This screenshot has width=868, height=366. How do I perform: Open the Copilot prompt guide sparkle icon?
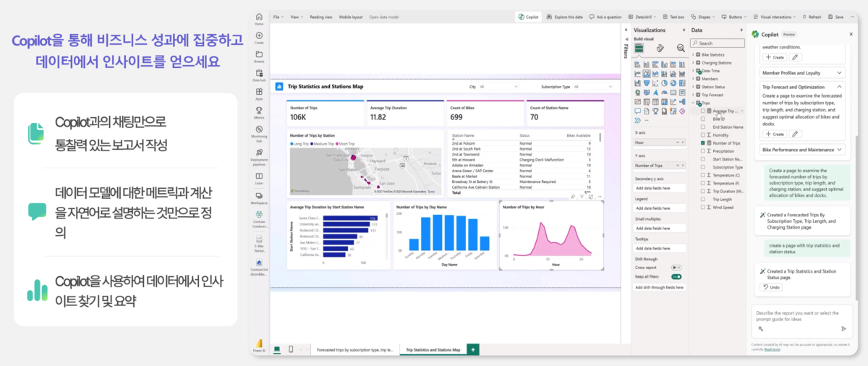click(x=761, y=328)
